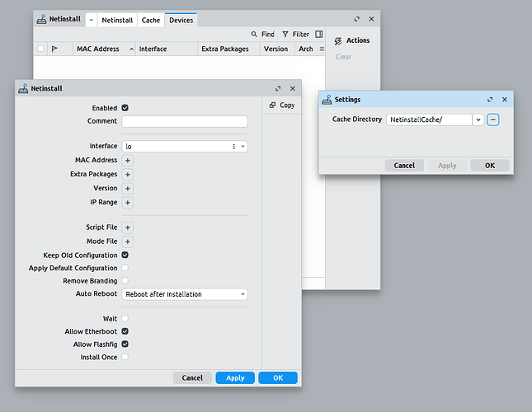Toggle the side panel layout icon
The image size is (532, 412).
319,35
